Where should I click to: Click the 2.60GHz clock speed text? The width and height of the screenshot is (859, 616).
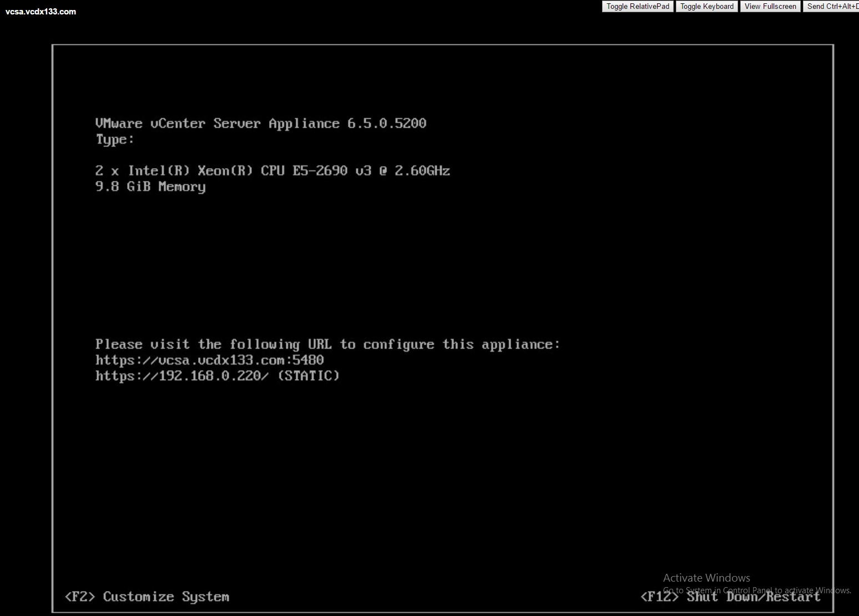click(422, 170)
